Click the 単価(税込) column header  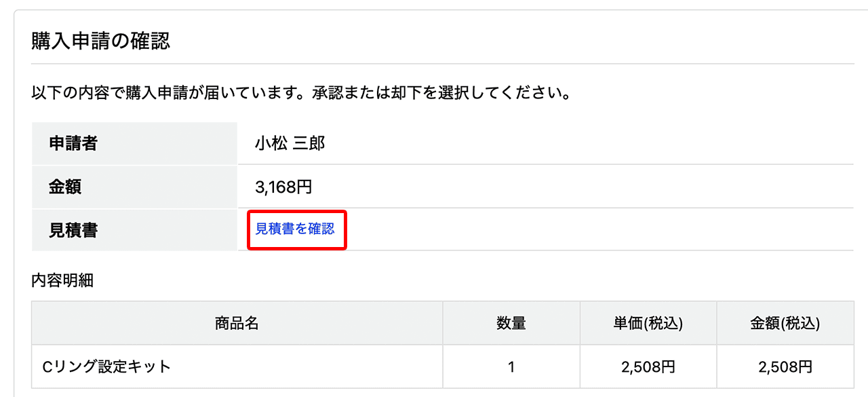point(646,323)
